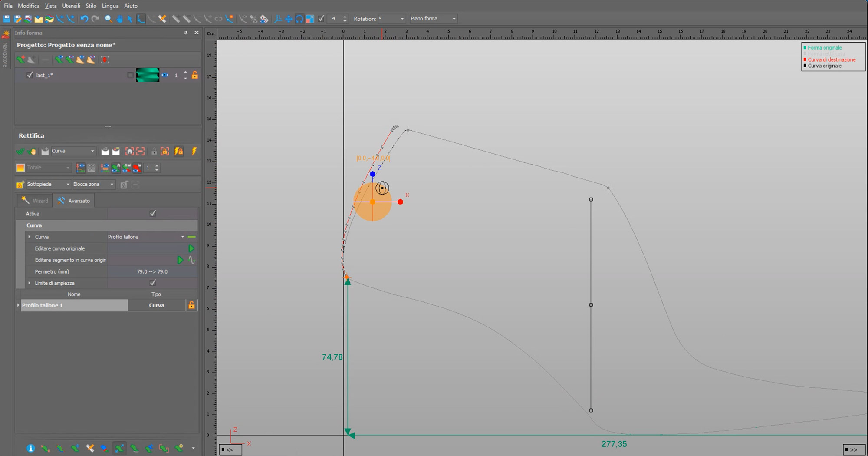
Task: Click the << button at bottom left
Action: (230, 449)
